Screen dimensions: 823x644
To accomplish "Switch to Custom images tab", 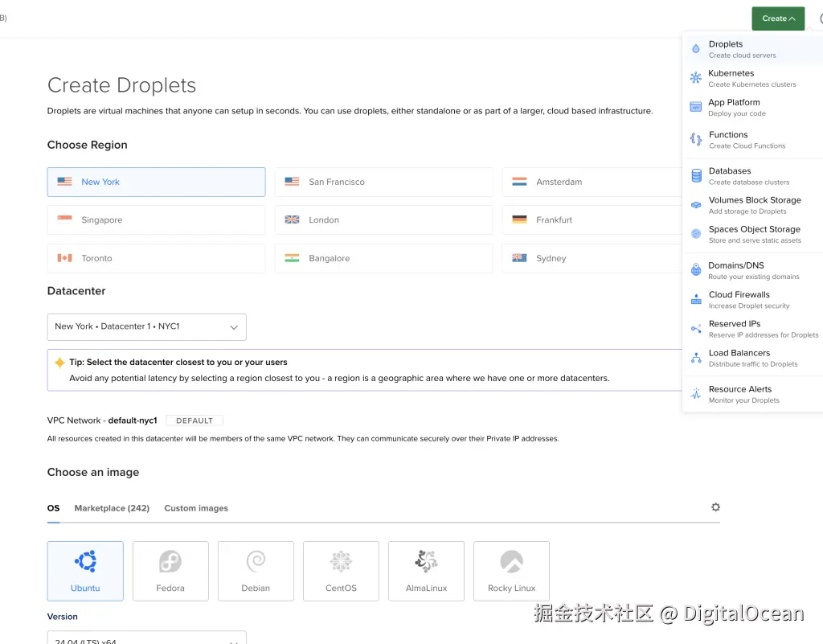I will [x=196, y=508].
